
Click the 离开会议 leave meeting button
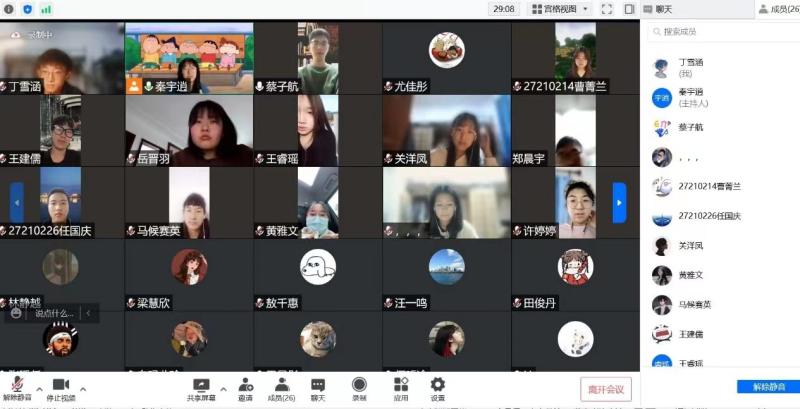[606, 389]
